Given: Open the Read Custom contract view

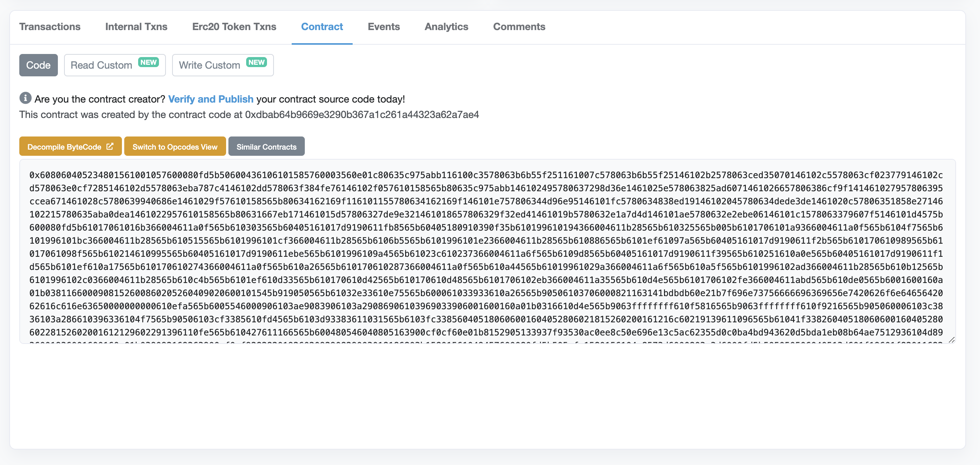Looking at the screenshot, I should tap(101, 66).
